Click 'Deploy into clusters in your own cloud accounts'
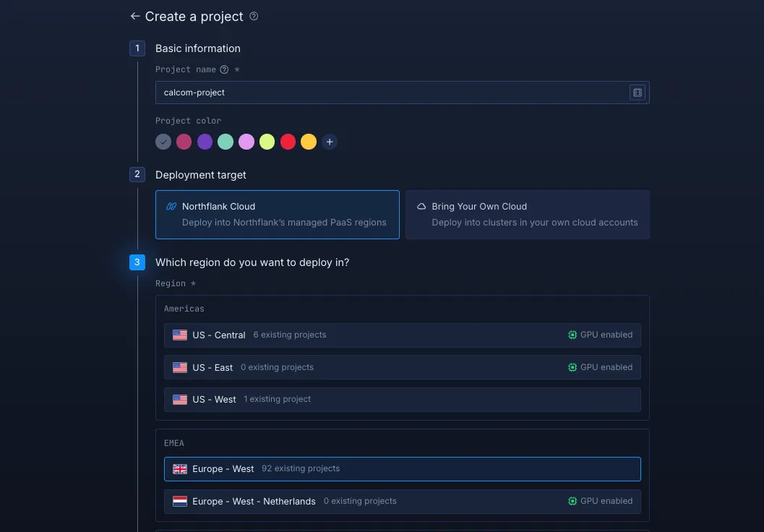764x532 pixels. (534, 223)
